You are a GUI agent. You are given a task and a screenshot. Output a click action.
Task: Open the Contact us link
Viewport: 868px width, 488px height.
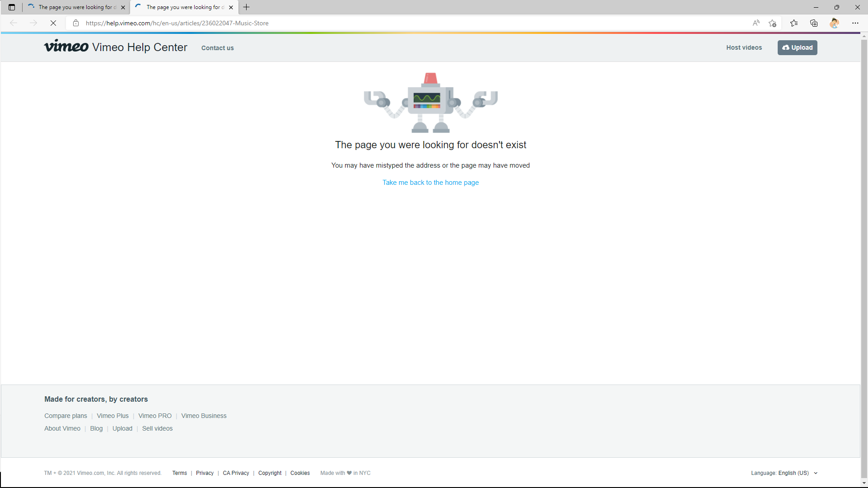coord(217,48)
